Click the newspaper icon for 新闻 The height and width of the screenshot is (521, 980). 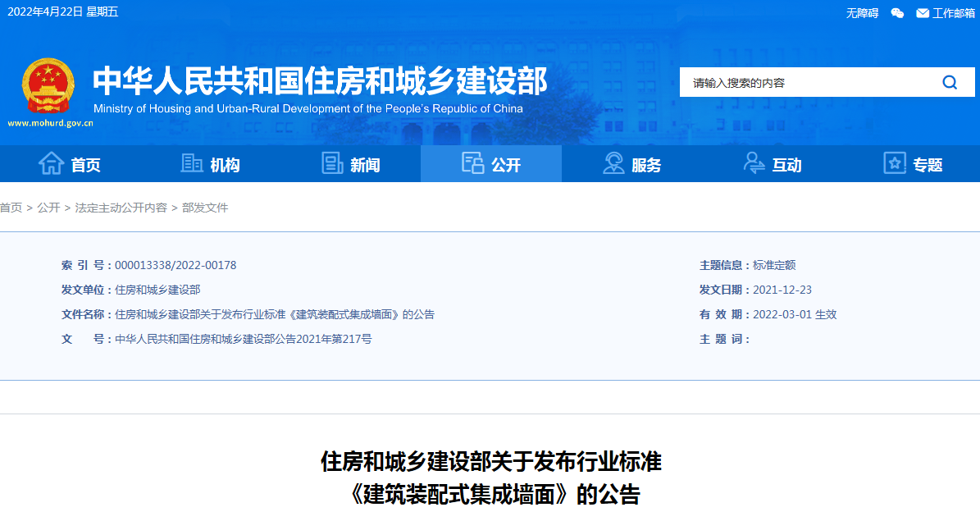click(x=332, y=164)
